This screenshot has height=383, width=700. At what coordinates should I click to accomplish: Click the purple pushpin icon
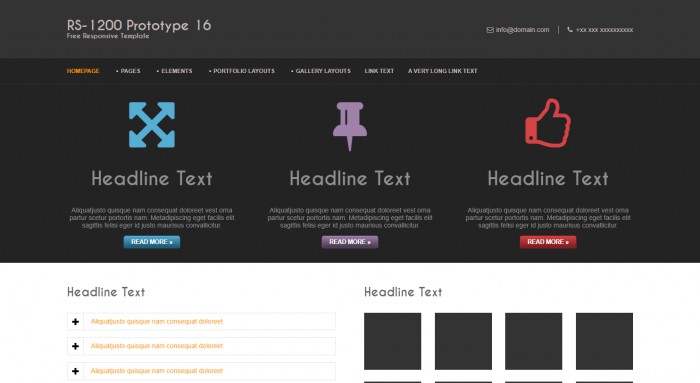[x=350, y=126]
